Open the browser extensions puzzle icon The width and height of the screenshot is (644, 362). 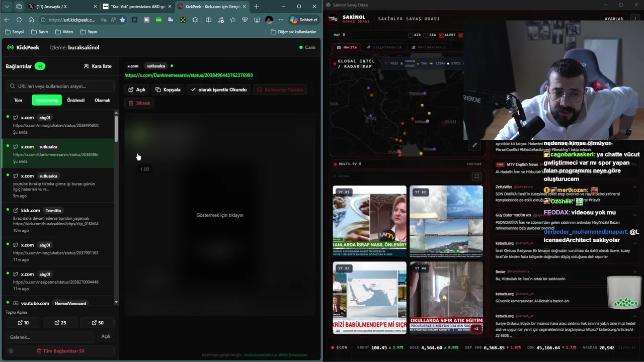(195, 20)
